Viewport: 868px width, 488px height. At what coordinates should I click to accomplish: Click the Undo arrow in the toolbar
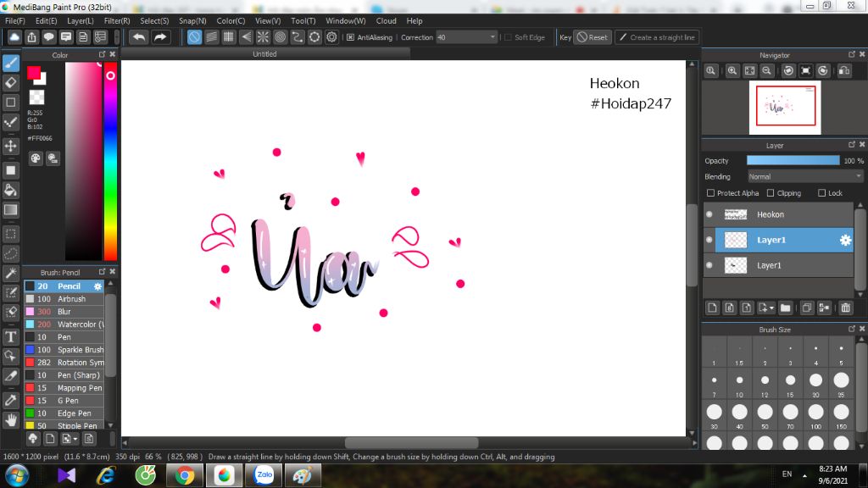pyautogui.click(x=139, y=37)
